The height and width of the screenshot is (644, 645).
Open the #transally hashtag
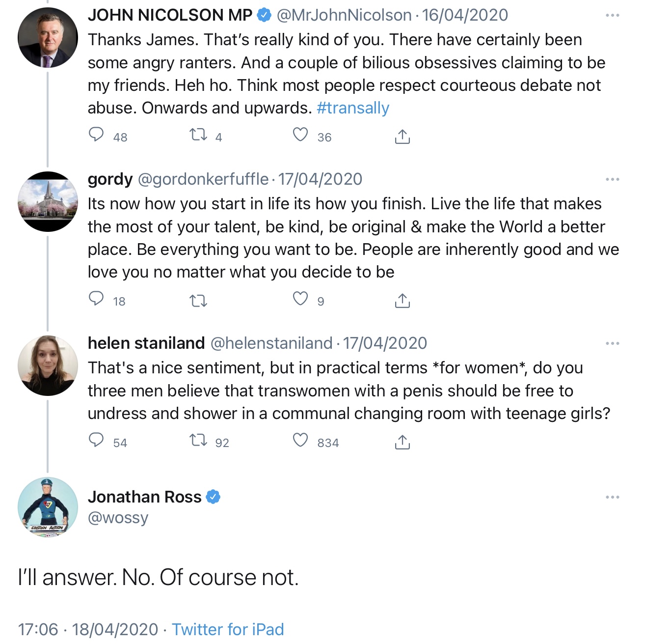(353, 108)
